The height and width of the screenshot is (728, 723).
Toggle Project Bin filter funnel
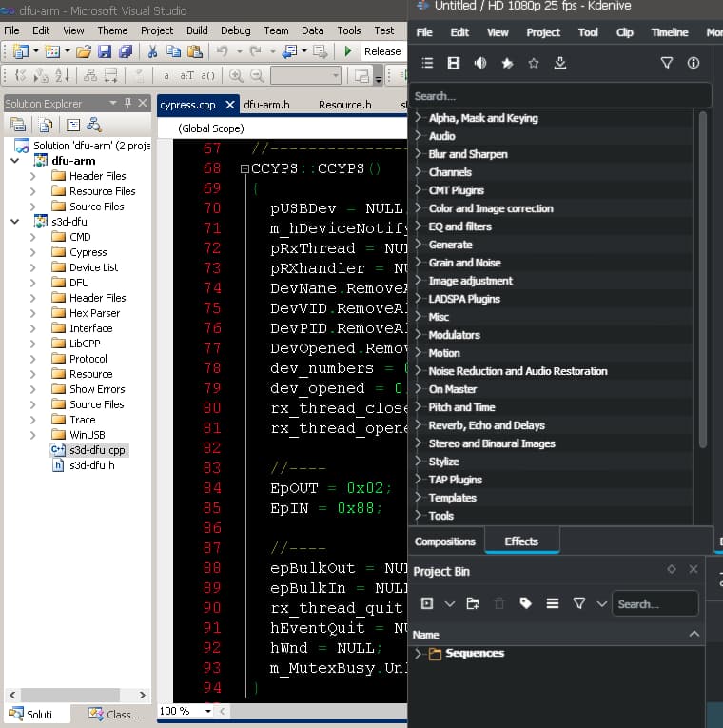(x=579, y=603)
